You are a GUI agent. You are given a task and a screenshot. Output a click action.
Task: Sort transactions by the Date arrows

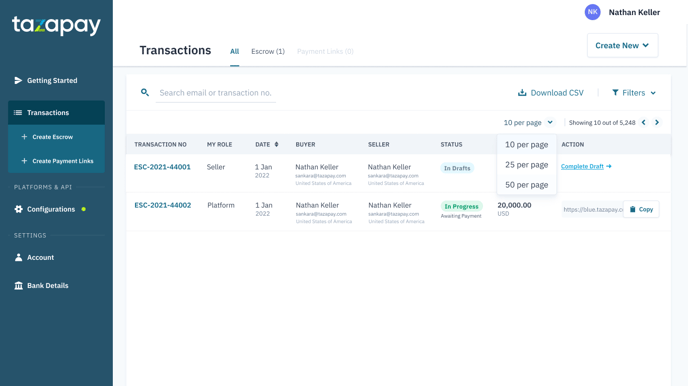pos(276,144)
